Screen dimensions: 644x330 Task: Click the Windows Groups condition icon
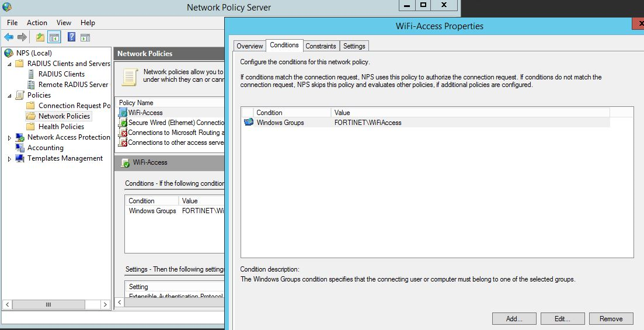click(x=249, y=122)
